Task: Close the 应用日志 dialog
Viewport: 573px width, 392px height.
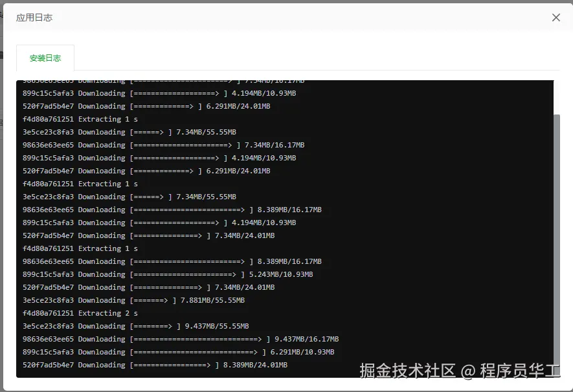Action: pos(556,17)
